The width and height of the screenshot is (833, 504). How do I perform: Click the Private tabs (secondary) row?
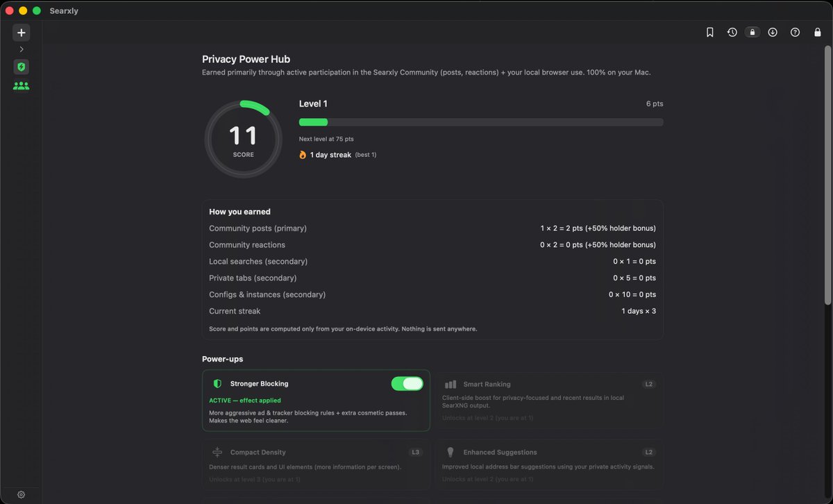(x=432, y=278)
